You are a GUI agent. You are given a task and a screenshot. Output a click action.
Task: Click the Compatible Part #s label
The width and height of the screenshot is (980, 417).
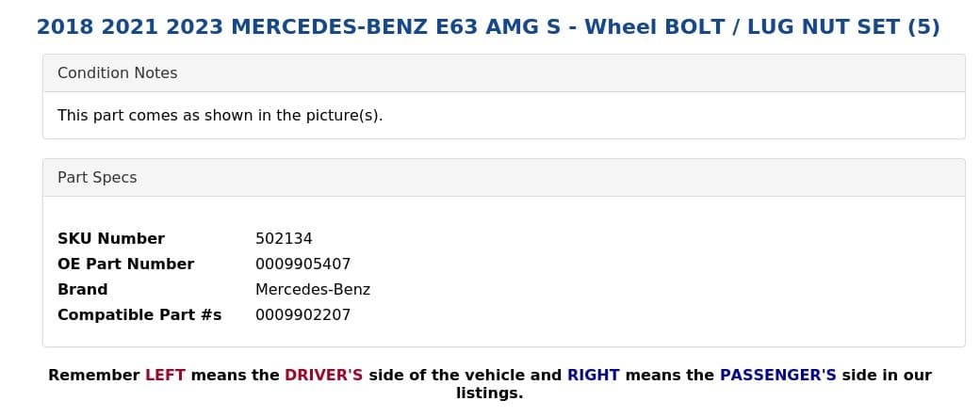pyautogui.click(x=139, y=315)
